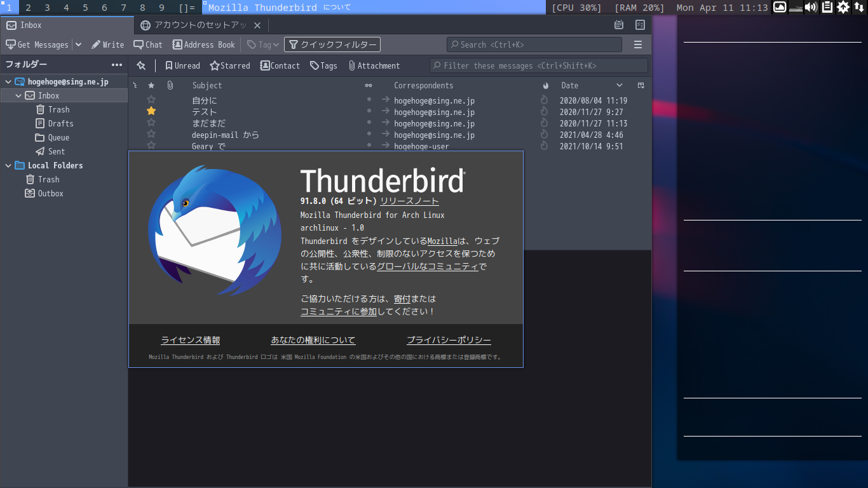The image size is (868, 488).
Task: Sort by the junk flame column header
Action: coord(545,85)
